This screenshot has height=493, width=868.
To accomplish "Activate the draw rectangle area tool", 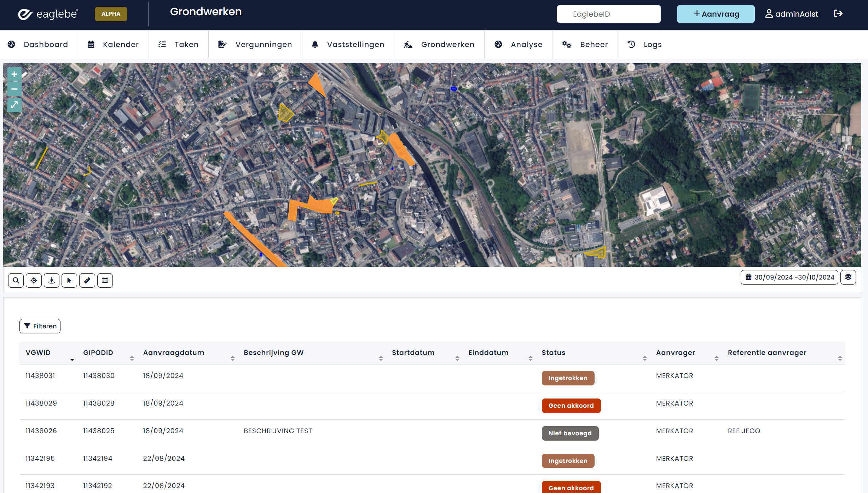I will (105, 280).
